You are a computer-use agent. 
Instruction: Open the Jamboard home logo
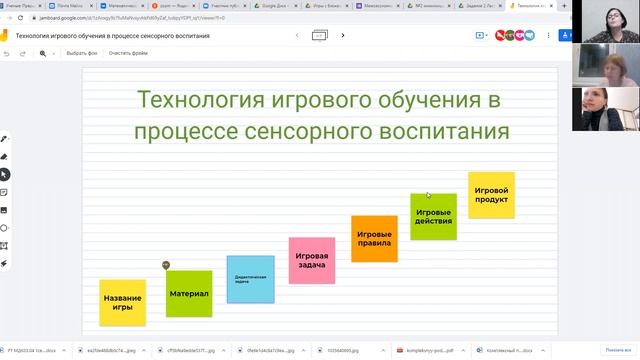coord(4,35)
